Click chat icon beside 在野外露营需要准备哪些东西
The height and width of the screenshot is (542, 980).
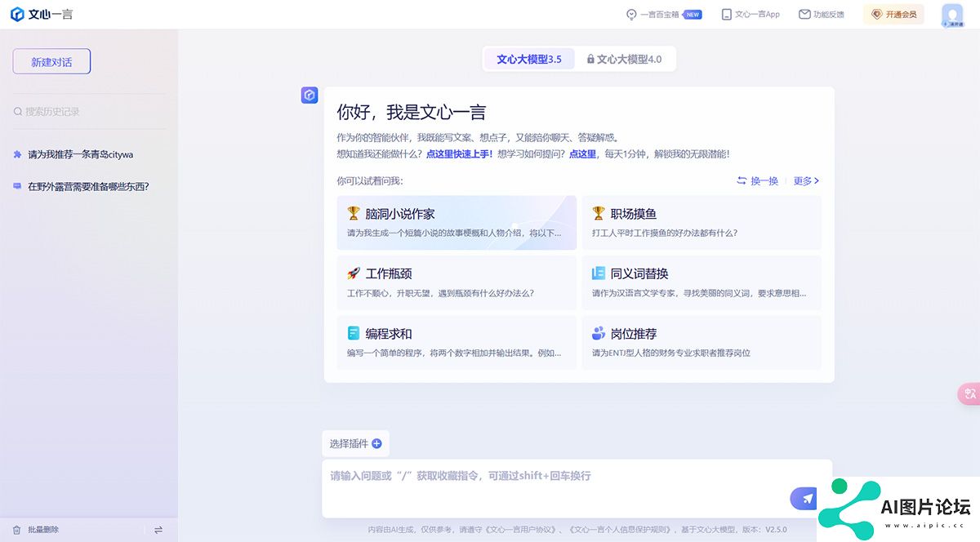pyautogui.click(x=17, y=186)
